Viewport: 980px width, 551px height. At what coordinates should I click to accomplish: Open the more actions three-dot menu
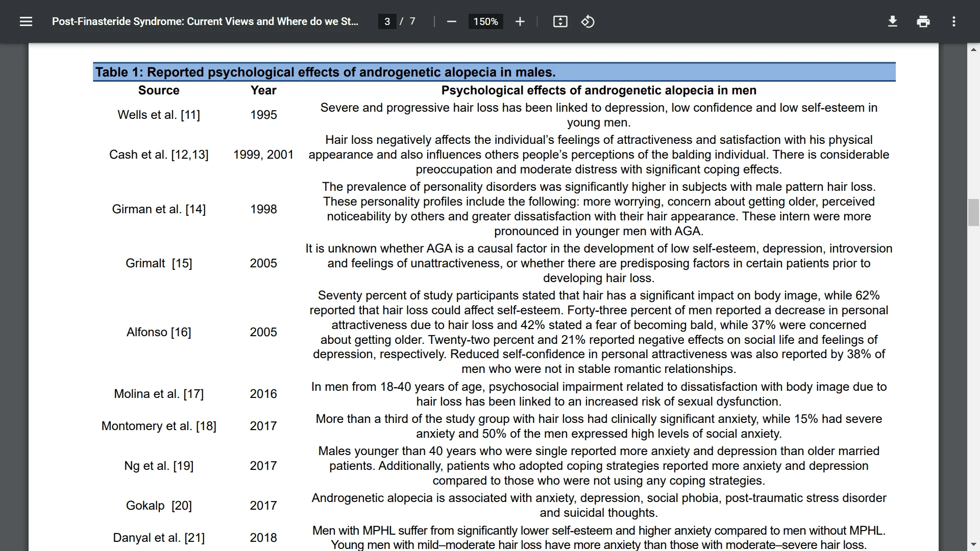click(x=953, y=21)
